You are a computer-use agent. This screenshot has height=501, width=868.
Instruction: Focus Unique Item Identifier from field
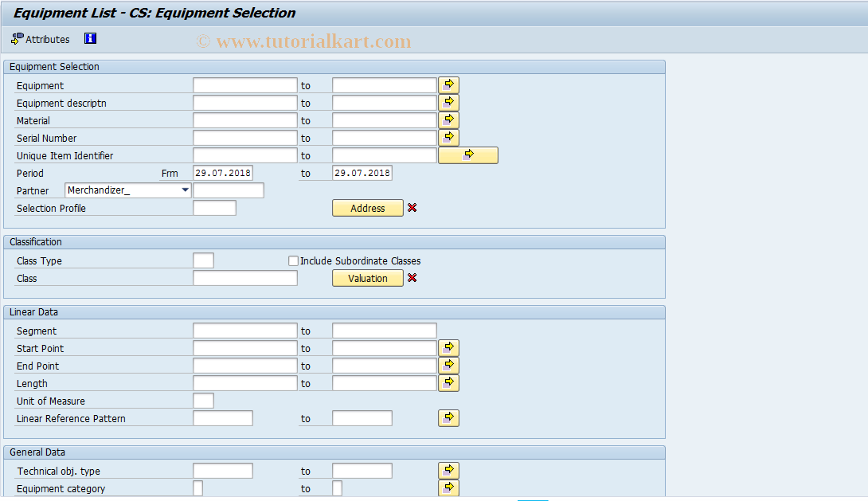click(x=245, y=155)
